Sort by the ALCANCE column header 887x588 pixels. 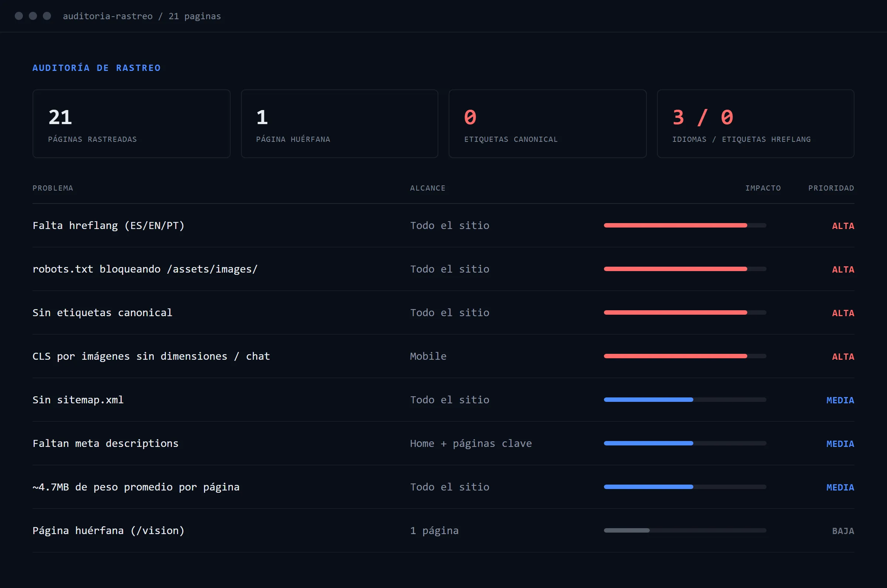point(427,188)
